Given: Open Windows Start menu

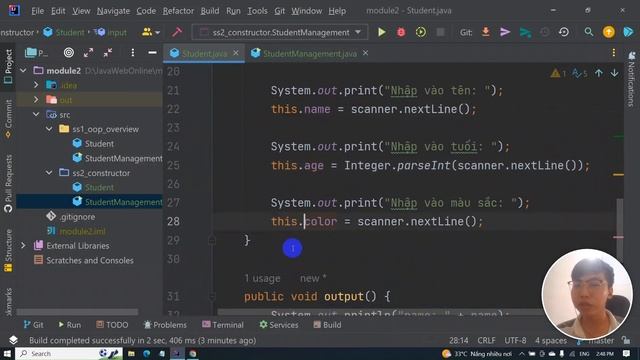Looking at the screenshot, I should pyautogui.click(x=7, y=353).
